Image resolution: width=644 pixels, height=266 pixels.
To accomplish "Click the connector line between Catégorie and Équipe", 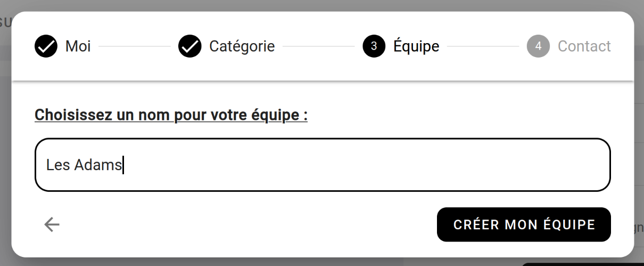I will tap(318, 46).
